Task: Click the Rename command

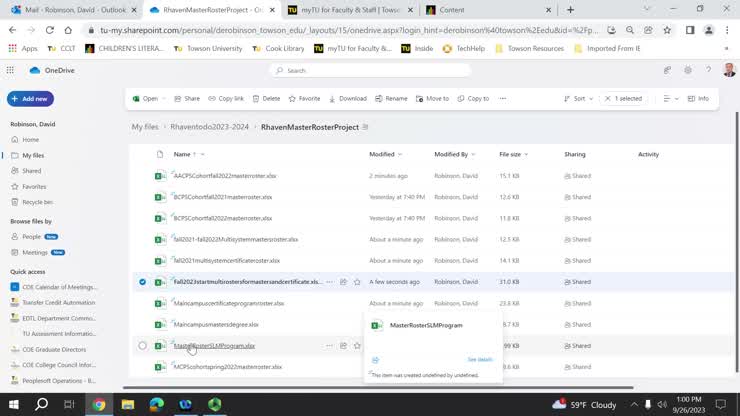Action: point(391,99)
